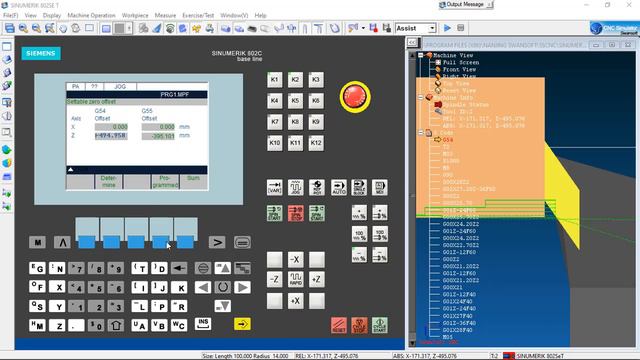
Task: Click the RAPID traverse key
Action: (296, 280)
